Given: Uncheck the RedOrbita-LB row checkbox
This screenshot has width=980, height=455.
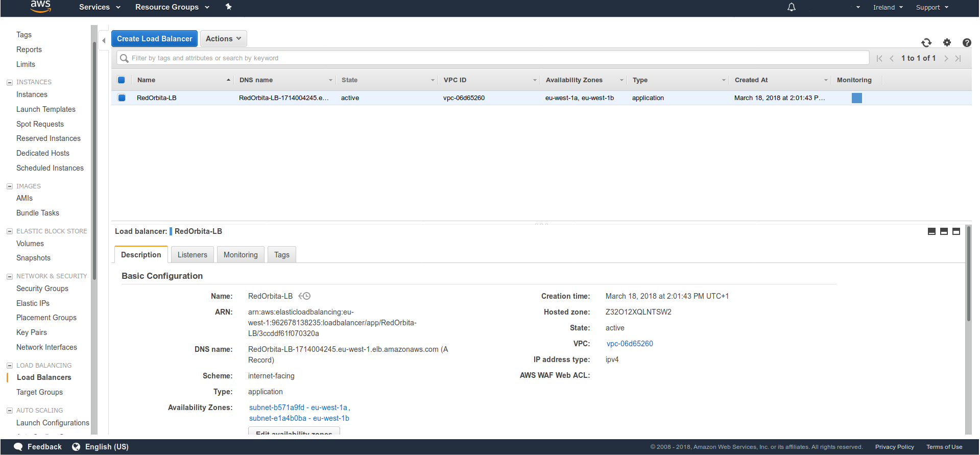Looking at the screenshot, I should pyautogui.click(x=122, y=98).
